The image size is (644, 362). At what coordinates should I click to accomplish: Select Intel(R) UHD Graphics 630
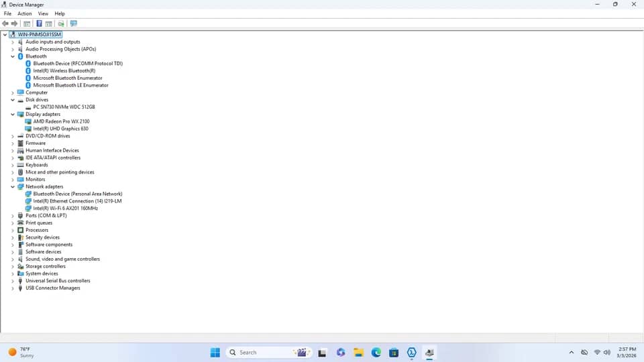coord(61,129)
